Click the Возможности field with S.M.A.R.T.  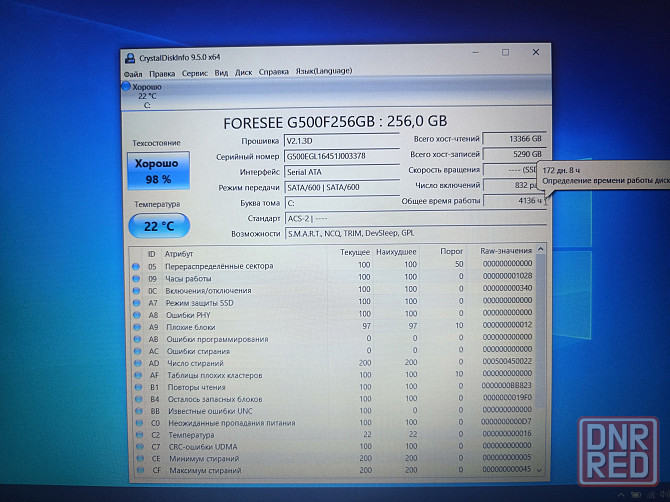415,233
